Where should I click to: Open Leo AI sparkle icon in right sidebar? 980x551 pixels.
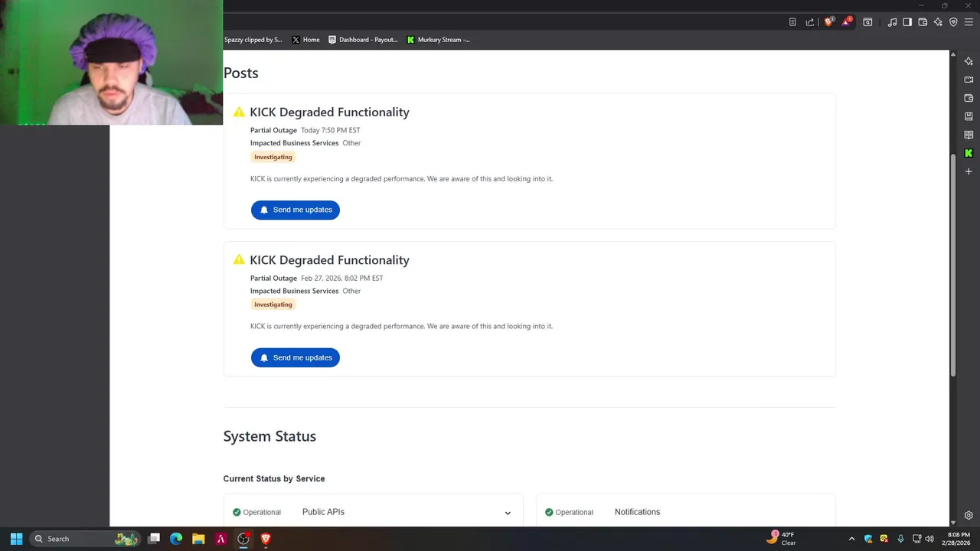(969, 61)
